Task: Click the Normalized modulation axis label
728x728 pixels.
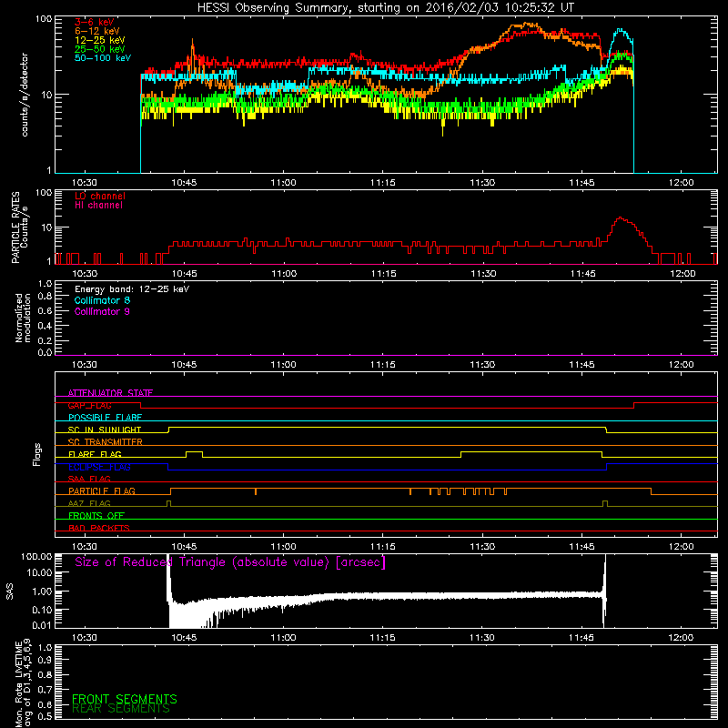Action: click(23, 318)
